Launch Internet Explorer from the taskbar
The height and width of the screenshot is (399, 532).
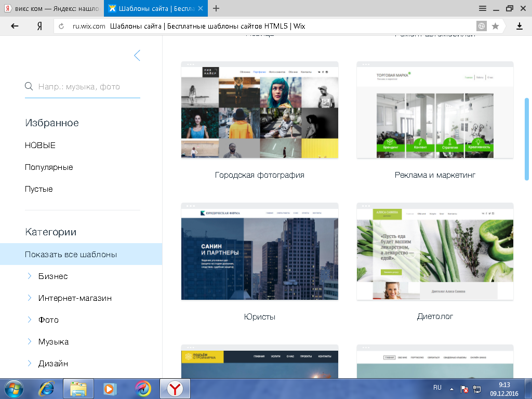coord(46,389)
